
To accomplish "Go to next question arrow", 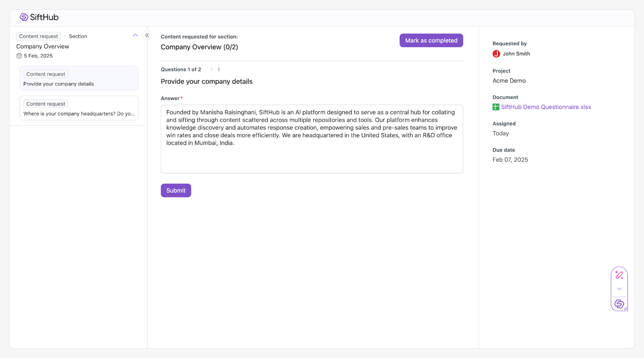I will (219, 69).
